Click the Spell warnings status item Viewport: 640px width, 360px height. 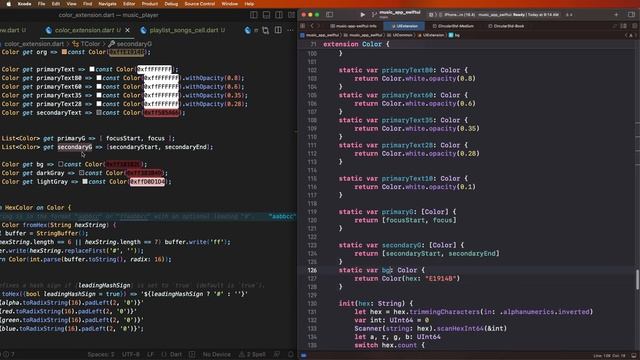252,354
